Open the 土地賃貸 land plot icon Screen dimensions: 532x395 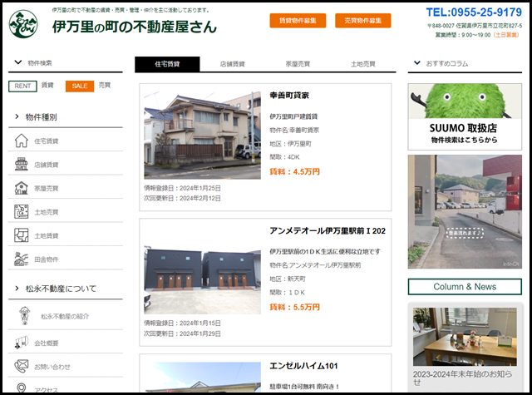21,235
